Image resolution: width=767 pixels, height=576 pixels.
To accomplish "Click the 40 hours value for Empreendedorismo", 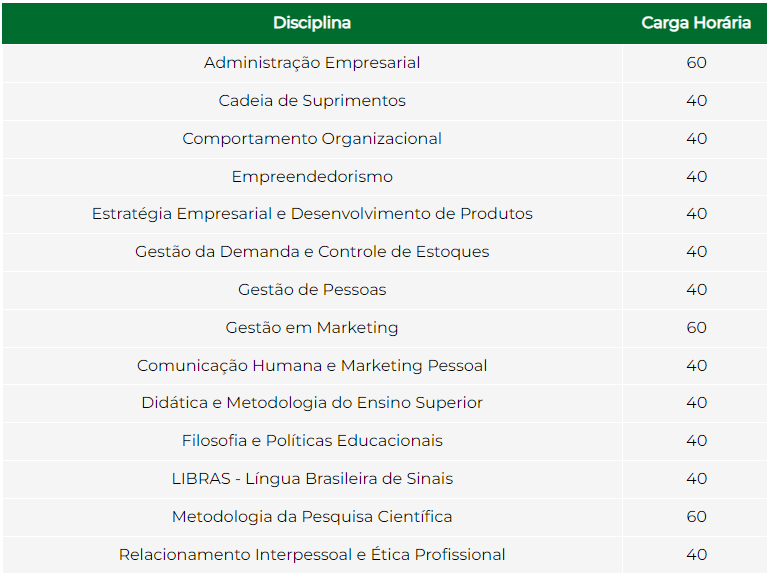I will (696, 177).
